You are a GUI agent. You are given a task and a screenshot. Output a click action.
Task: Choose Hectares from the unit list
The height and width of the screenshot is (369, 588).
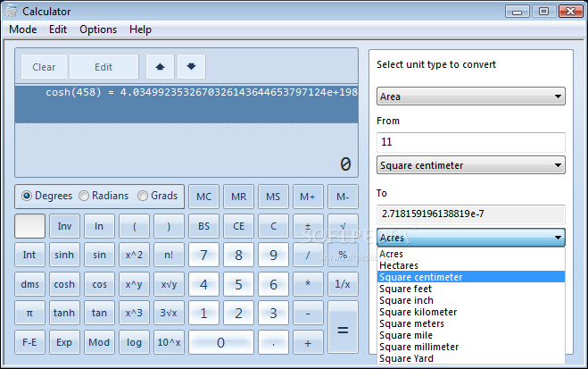[x=471, y=265]
